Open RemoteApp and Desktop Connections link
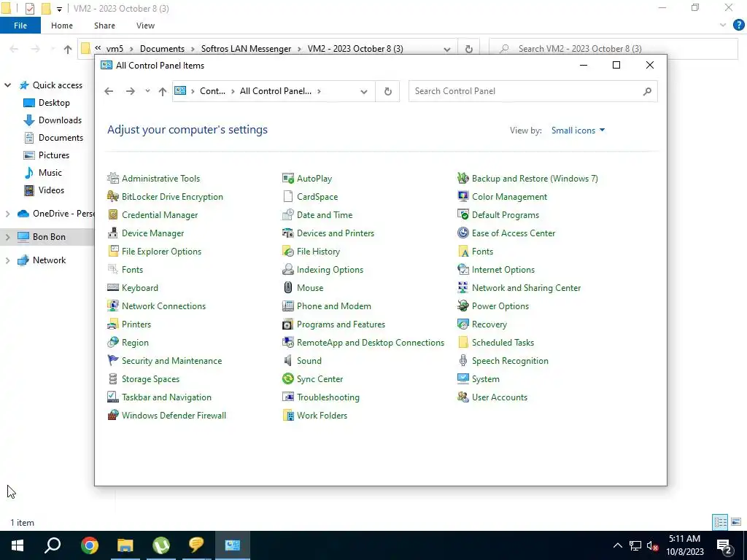The image size is (747, 560). click(370, 343)
